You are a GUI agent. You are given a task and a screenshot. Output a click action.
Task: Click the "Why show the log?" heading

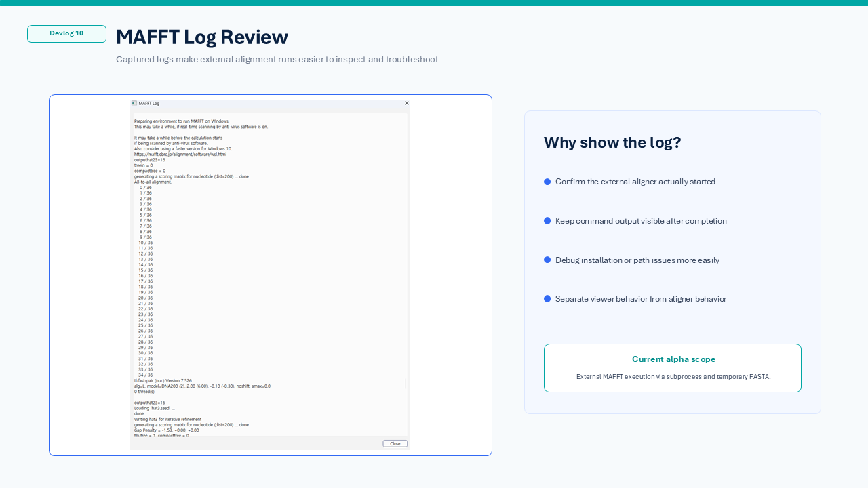612,142
